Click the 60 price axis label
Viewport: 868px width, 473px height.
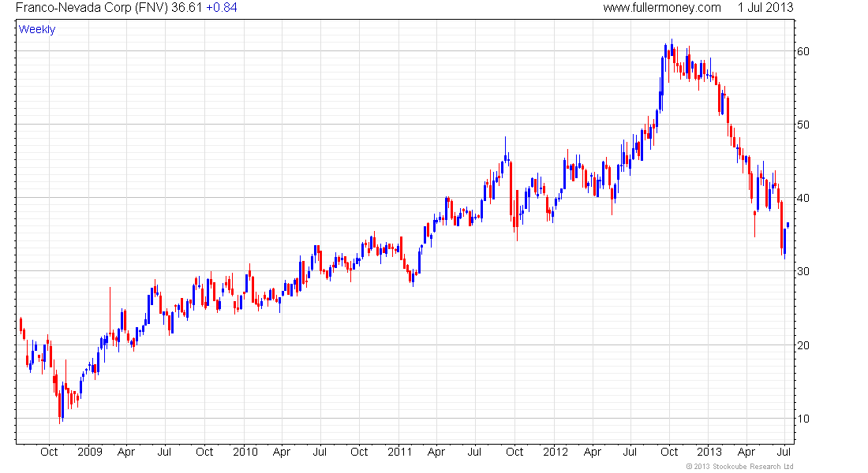point(803,51)
